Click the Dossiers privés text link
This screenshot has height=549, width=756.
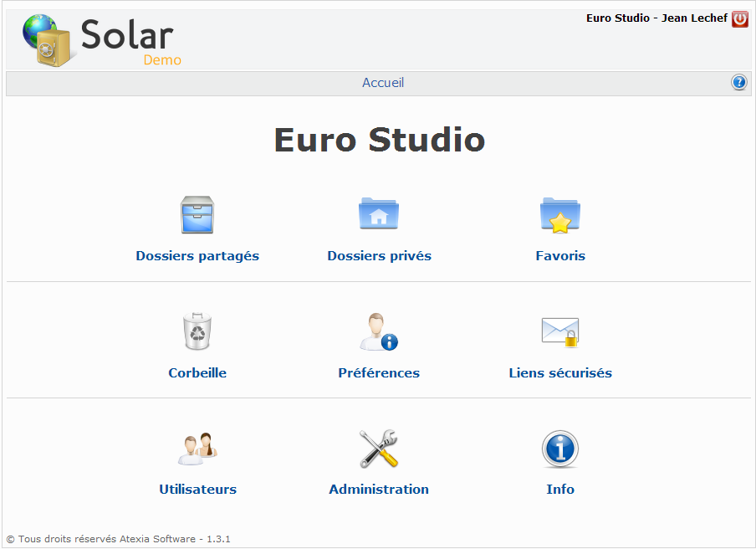[x=379, y=256]
